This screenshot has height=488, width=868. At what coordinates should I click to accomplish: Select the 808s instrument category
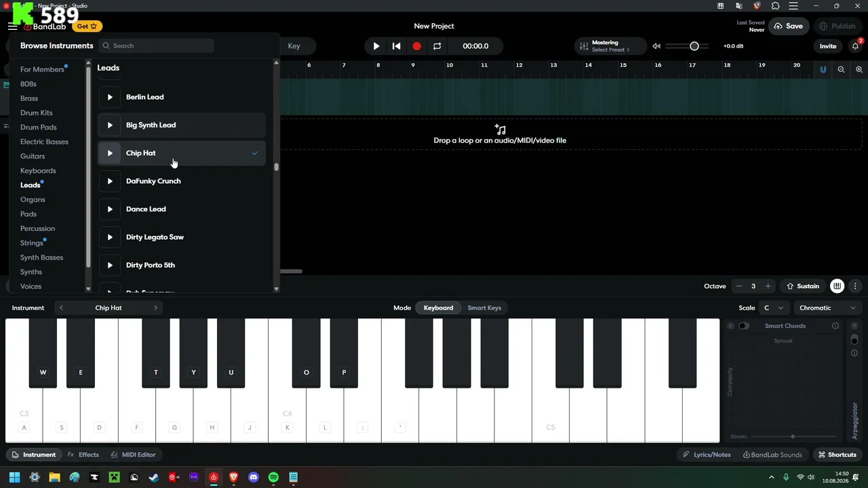click(28, 84)
